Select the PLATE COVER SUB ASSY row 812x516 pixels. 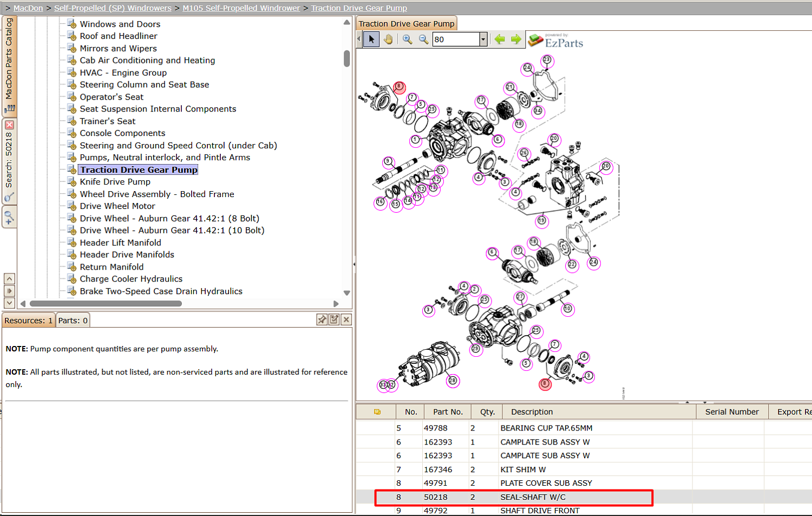[584, 483]
